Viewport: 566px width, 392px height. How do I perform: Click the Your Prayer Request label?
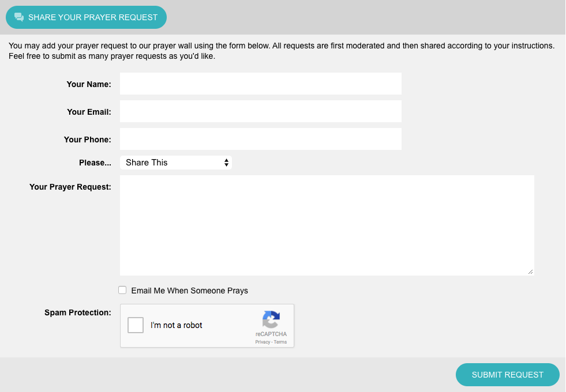70,187
